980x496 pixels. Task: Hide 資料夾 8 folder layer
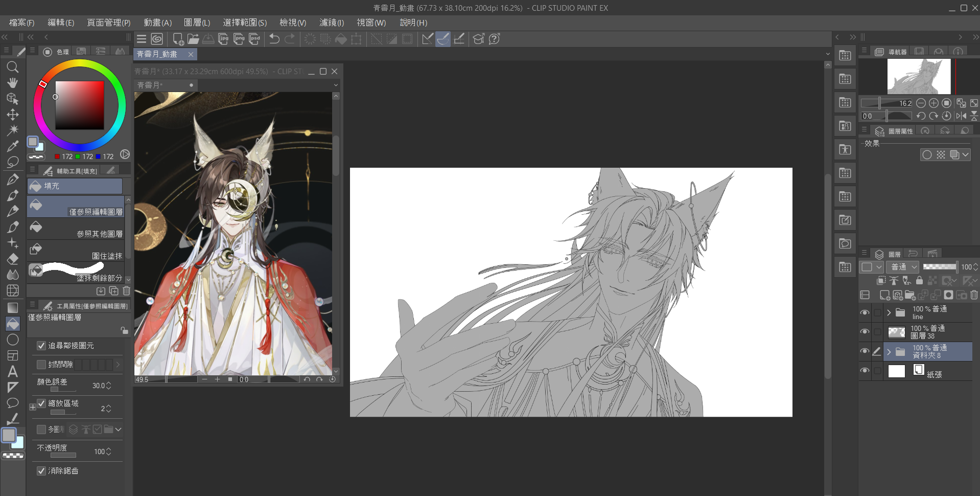click(x=865, y=351)
